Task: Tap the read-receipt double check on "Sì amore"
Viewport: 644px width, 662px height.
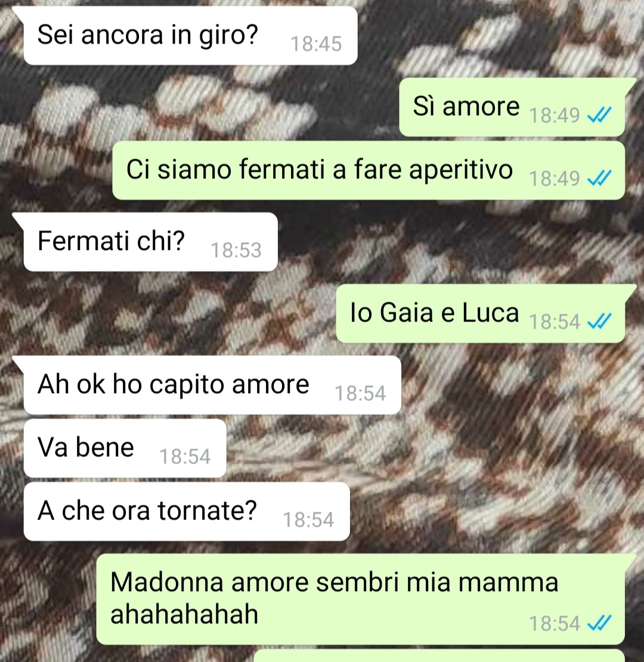Action: pos(599,115)
